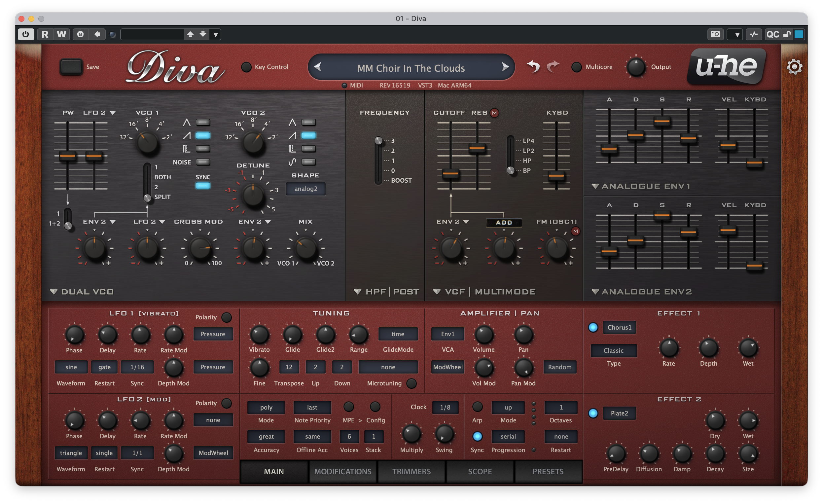Screen dimensions: 823x504
Task: Click the Random pan mod button
Action: point(559,367)
